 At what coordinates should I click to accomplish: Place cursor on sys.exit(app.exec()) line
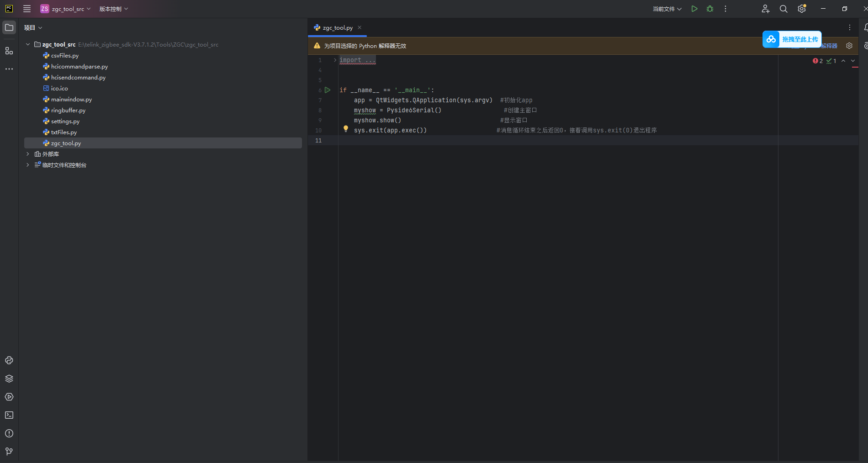point(390,130)
